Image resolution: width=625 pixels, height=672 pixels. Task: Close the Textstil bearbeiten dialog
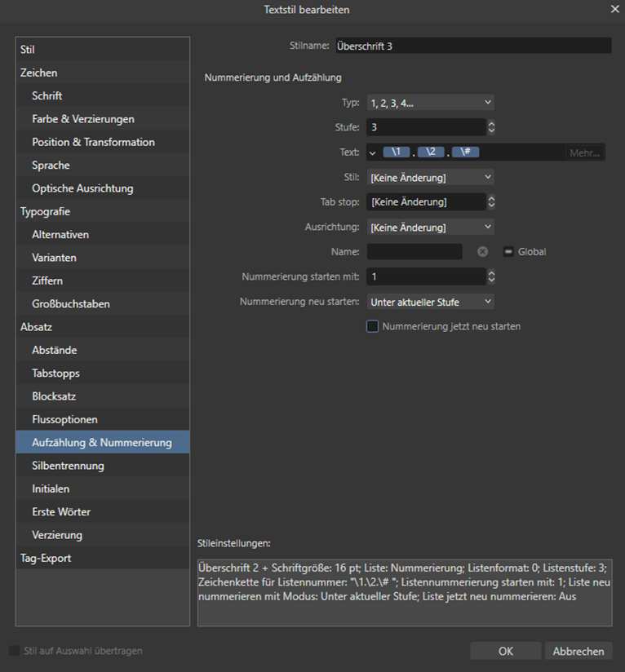click(615, 9)
